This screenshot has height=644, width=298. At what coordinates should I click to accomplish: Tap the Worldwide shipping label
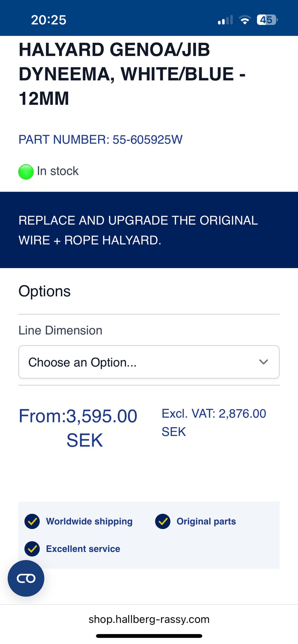(x=89, y=521)
